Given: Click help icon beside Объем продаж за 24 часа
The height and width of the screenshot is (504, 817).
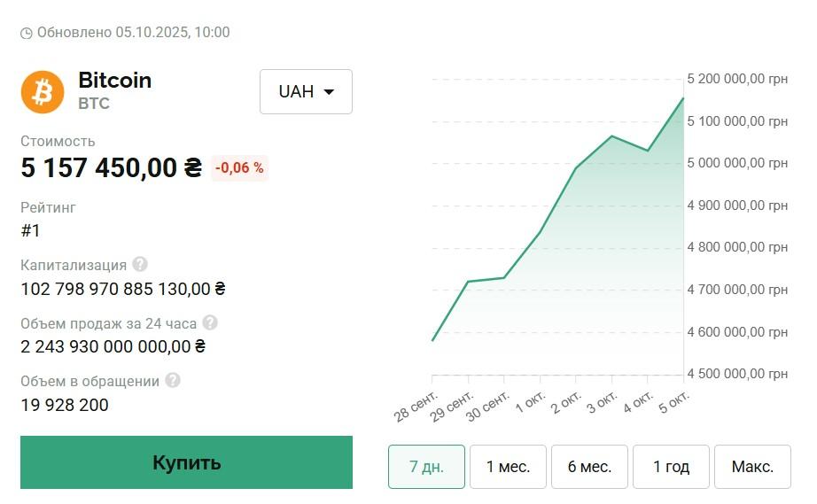Looking at the screenshot, I should point(210,323).
